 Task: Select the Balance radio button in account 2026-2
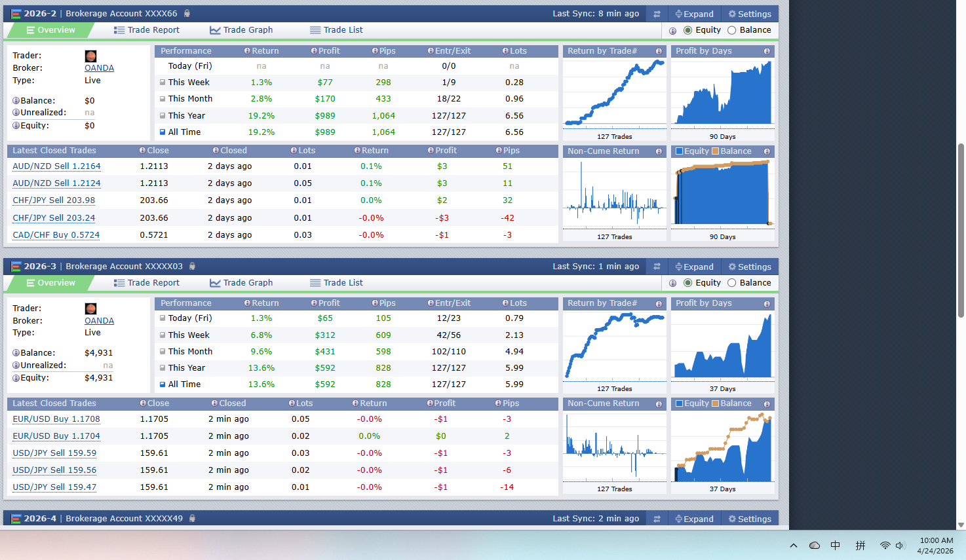coord(732,30)
